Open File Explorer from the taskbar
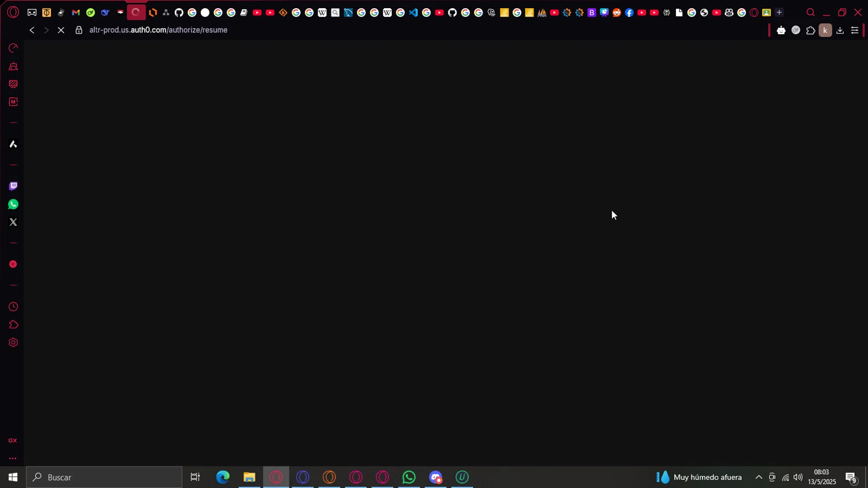868x488 pixels. click(249, 477)
